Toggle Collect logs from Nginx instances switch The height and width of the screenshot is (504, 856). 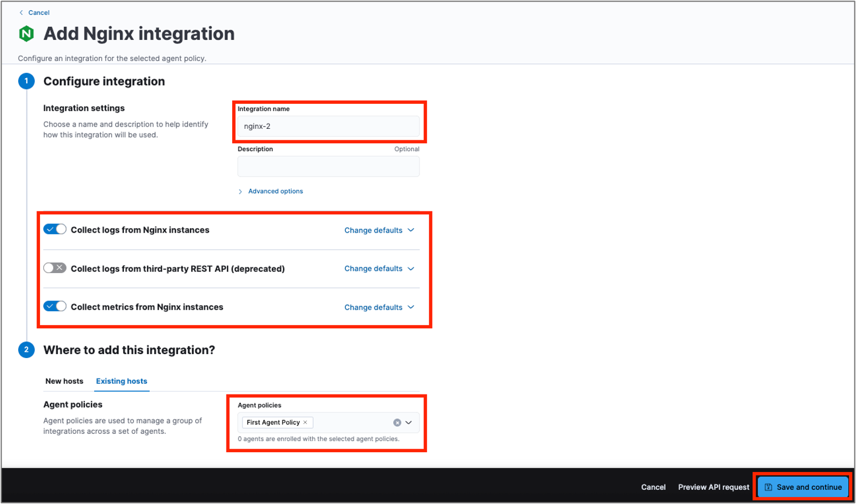coord(55,229)
